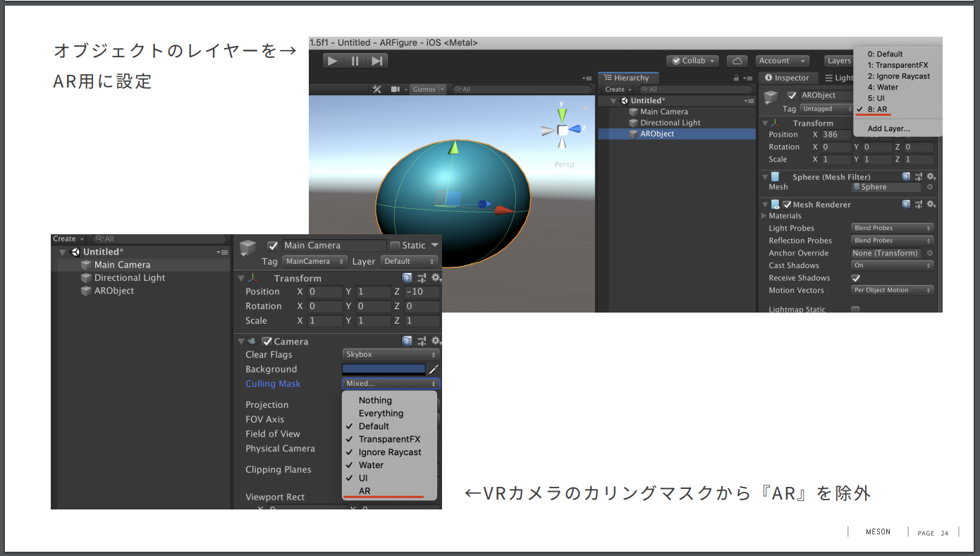Image resolution: width=980 pixels, height=556 pixels.
Task: Click the Anchor Override object picker circle
Action: click(931, 253)
